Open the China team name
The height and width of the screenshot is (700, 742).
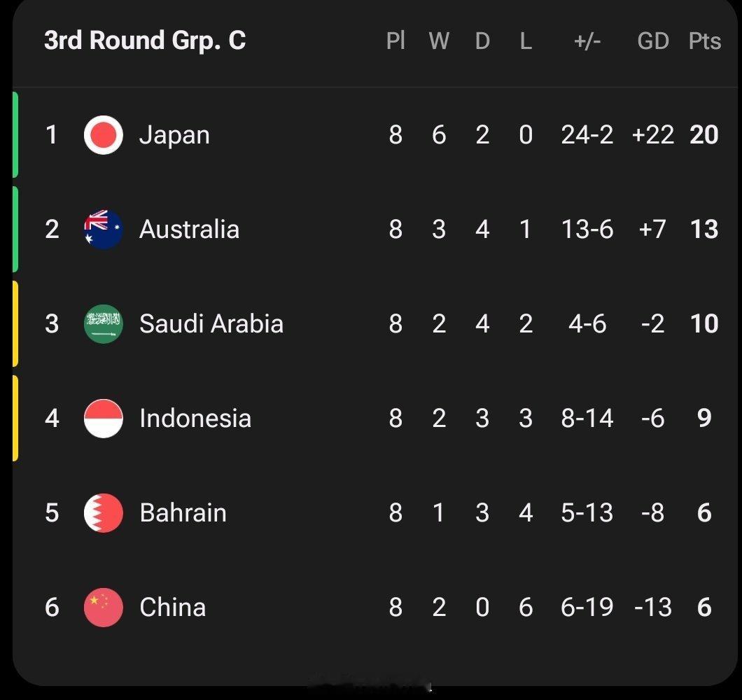pyautogui.click(x=173, y=607)
